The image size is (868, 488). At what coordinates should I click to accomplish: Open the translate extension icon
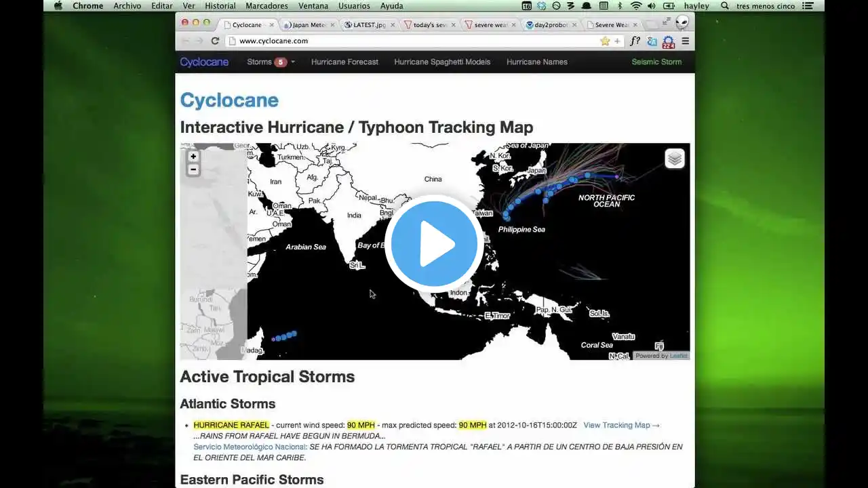(x=652, y=41)
